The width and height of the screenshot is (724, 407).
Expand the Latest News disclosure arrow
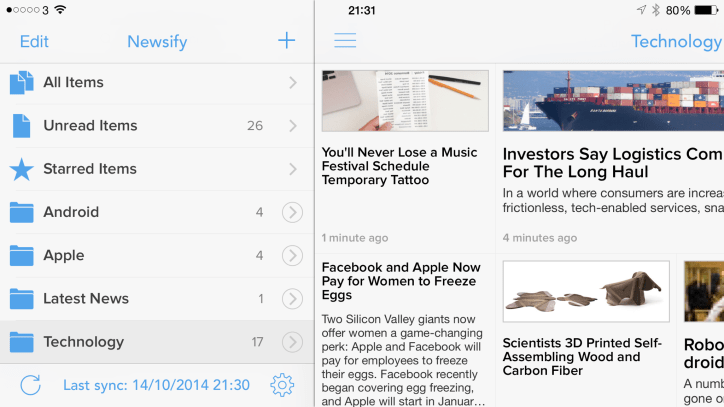292,298
